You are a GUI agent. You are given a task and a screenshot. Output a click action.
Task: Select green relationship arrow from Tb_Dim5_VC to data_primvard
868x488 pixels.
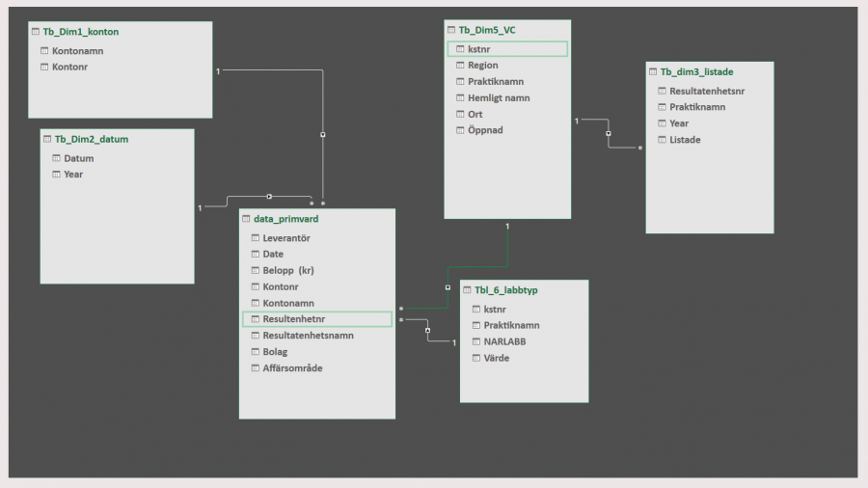[x=448, y=287]
